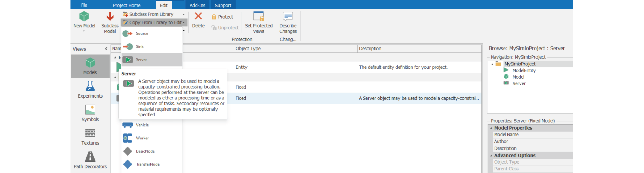
Task: Click the New Model cube icon
Action: (x=84, y=16)
